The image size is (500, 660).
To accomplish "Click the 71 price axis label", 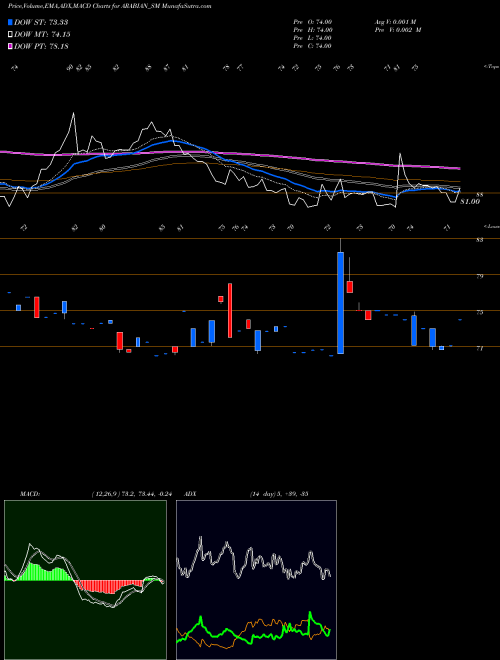I will click(480, 349).
